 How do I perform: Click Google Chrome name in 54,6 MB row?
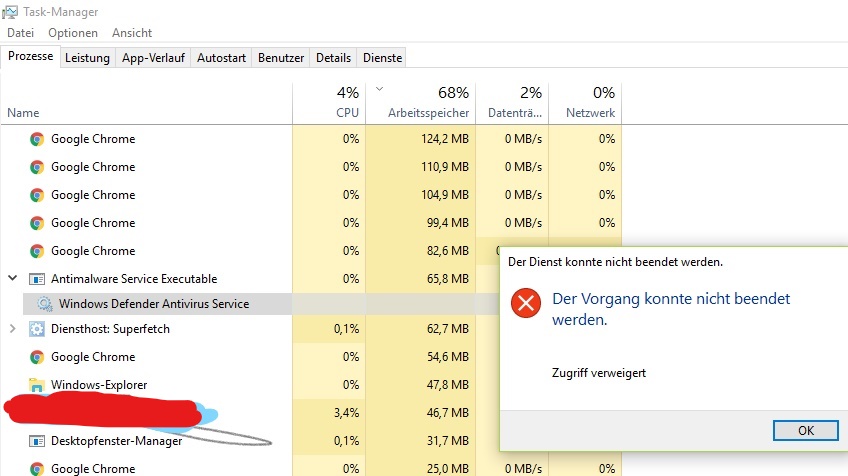coord(93,357)
